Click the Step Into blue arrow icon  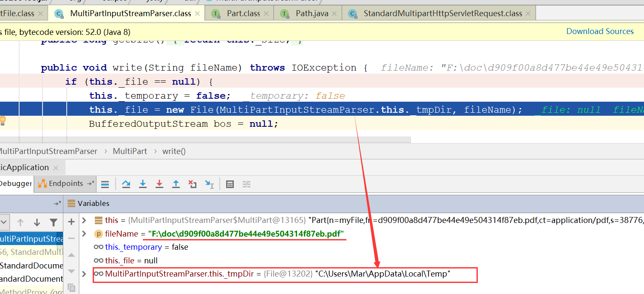coord(143,184)
